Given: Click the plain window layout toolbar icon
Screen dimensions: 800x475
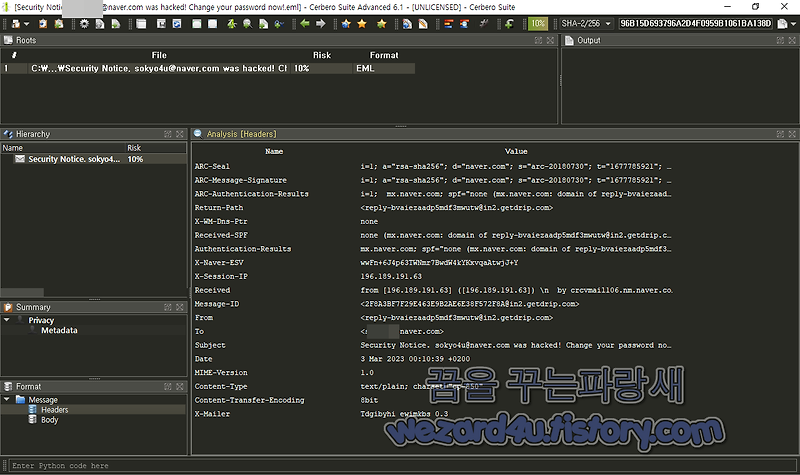Looking at the screenshot, I should tap(141, 23).
